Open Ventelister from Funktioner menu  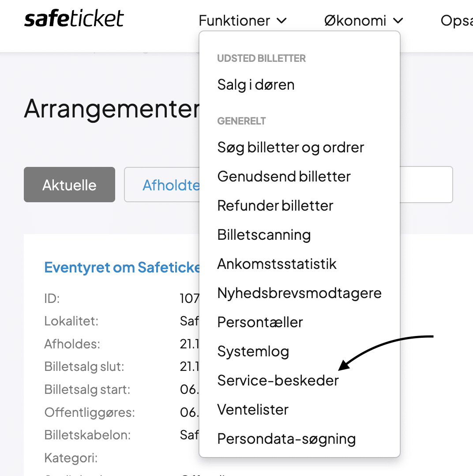[253, 410]
